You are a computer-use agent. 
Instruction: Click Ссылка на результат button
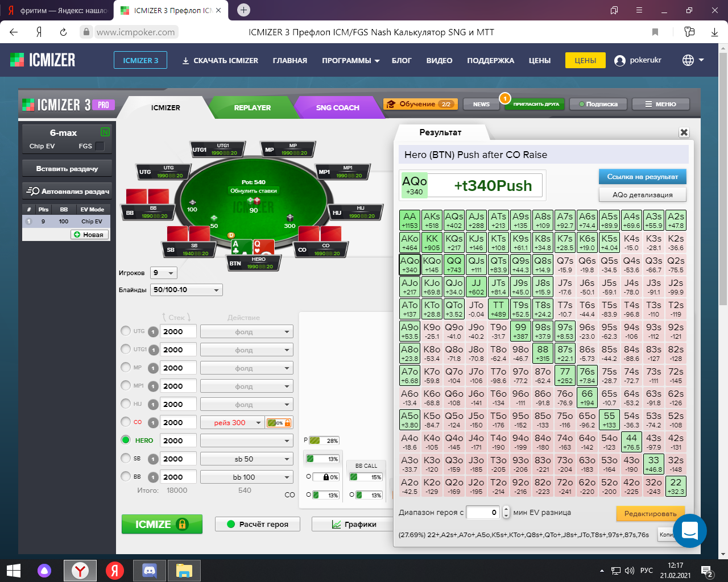643,177
